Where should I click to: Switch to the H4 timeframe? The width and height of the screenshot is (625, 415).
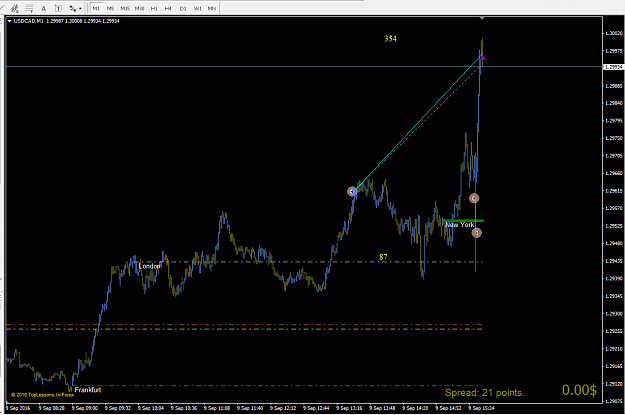(x=168, y=8)
